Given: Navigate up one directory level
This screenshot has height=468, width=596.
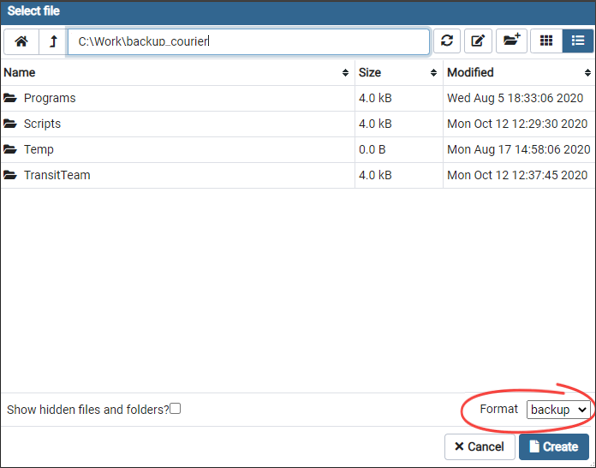Looking at the screenshot, I should [53, 41].
